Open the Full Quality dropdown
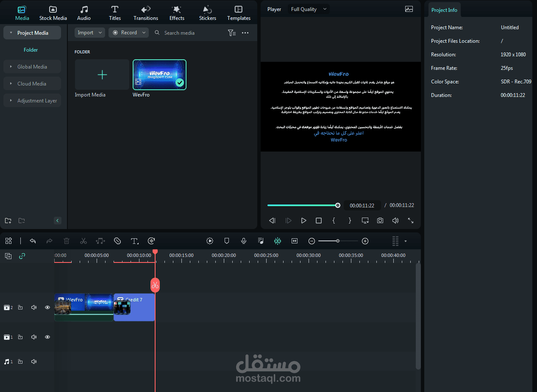This screenshot has width=537, height=392. [309, 9]
